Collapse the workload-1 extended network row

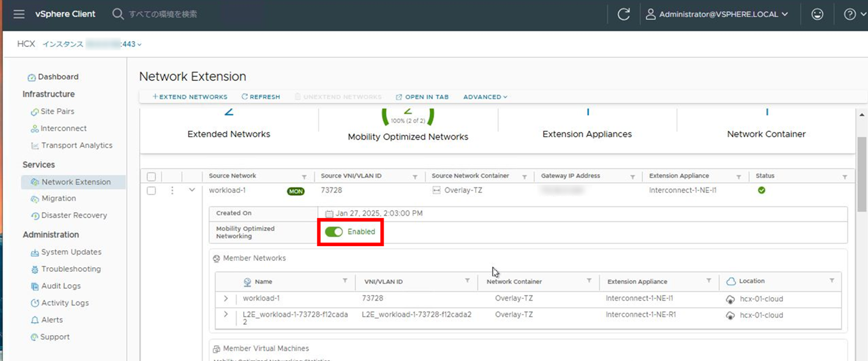192,190
